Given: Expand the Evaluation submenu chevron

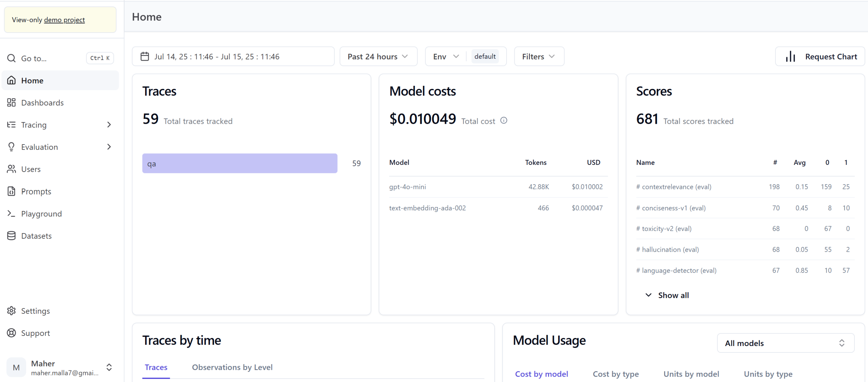Looking at the screenshot, I should 109,147.
